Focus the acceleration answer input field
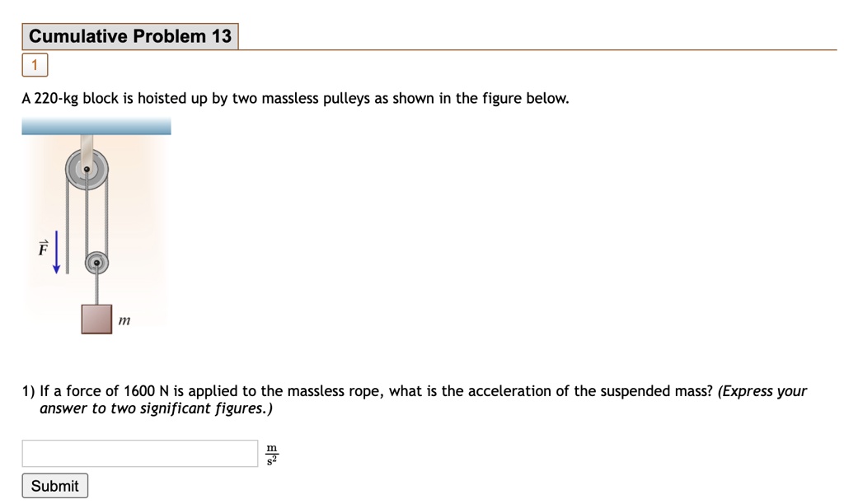The height and width of the screenshot is (504, 844). pos(140,453)
